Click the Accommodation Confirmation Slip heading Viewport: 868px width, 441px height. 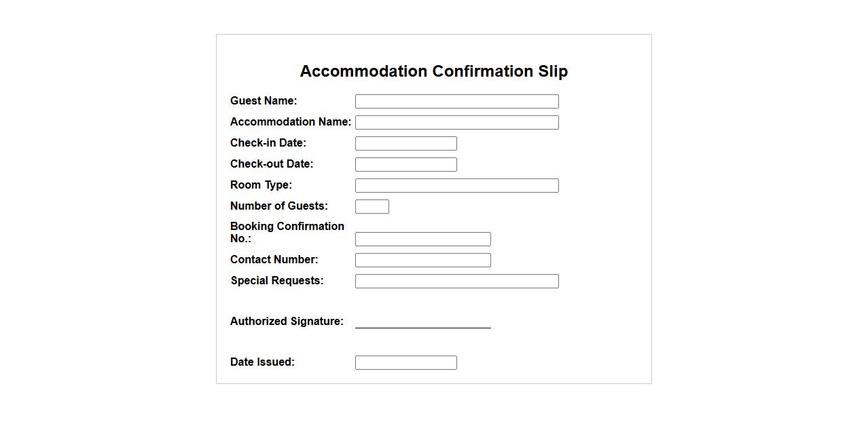(433, 71)
